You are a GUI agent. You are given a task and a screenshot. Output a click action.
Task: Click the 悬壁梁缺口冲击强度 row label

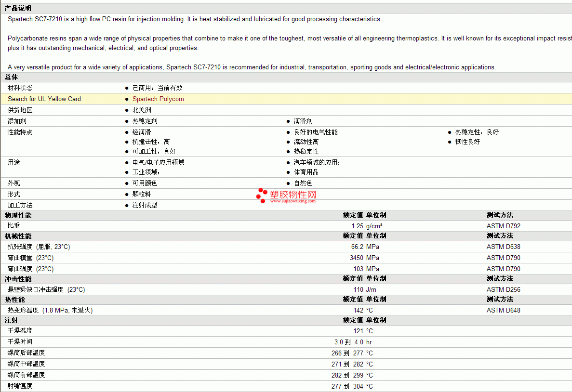(x=46, y=289)
